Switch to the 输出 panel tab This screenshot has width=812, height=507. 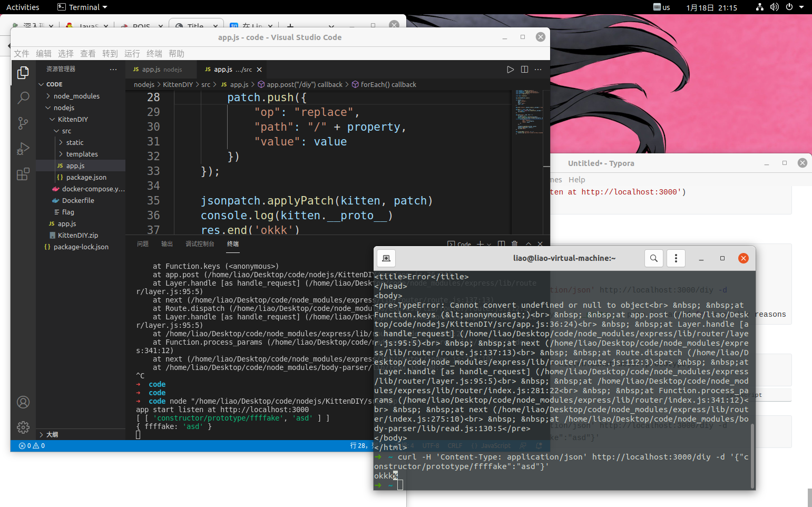pos(167,244)
